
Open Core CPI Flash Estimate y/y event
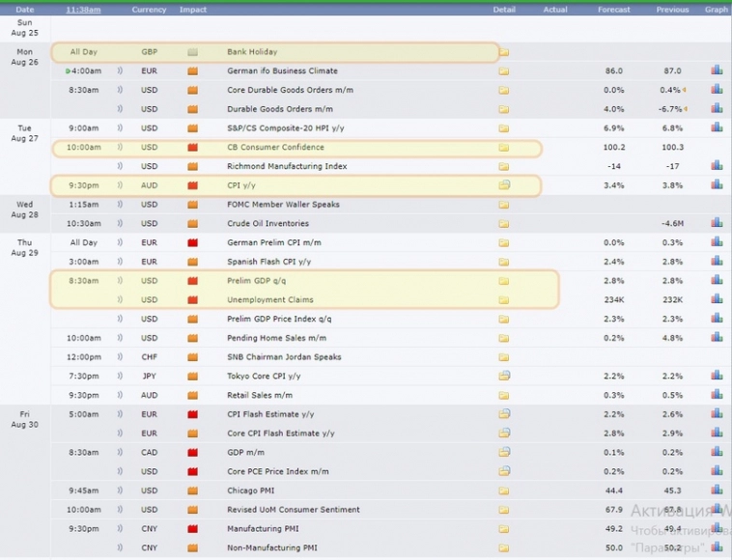[x=281, y=434]
